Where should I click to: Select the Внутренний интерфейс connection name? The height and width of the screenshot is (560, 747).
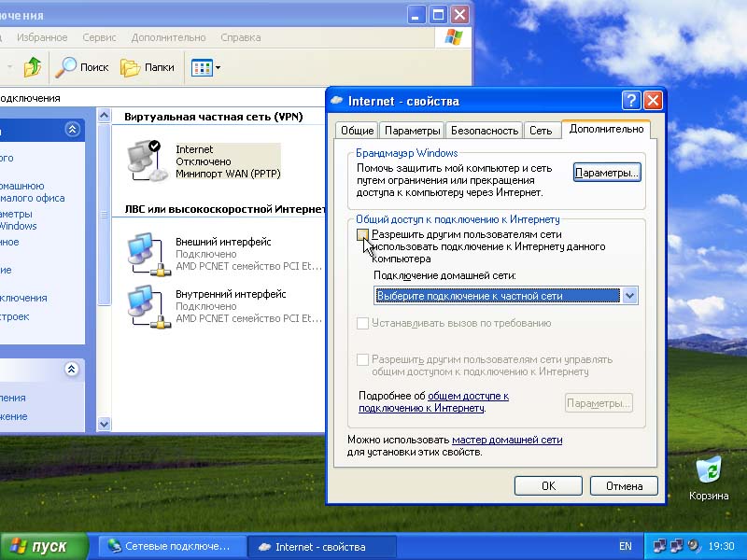[231, 294]
